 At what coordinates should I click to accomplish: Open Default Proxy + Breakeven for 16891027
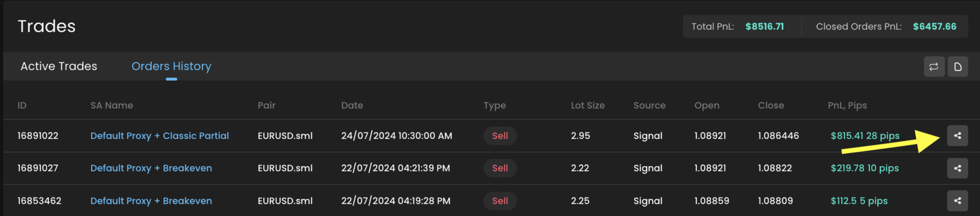coord(151,168)
